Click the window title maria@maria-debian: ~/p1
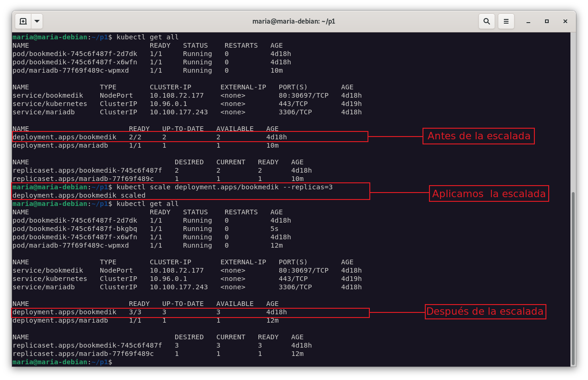The height and width of the screenshot is (380, 588). [294, 21]
